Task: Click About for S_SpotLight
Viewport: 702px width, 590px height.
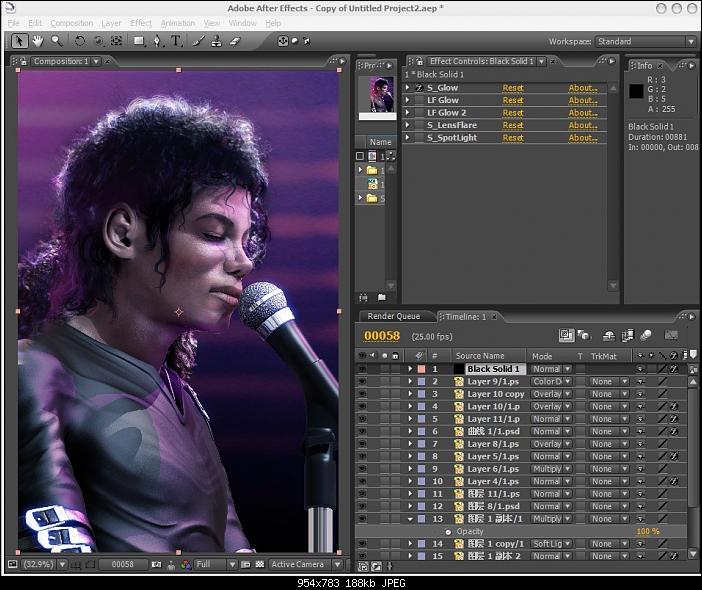Action: pyautogui.click(x=583, y=138)
